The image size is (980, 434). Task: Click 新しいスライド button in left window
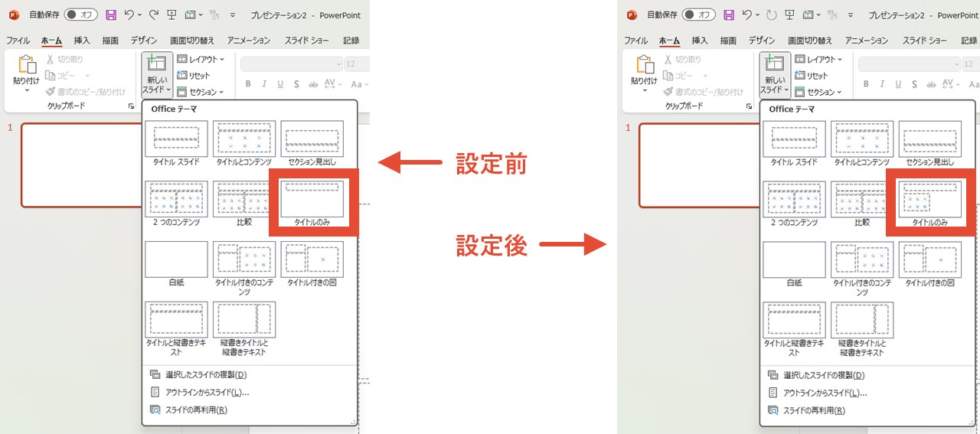point(157,75)
